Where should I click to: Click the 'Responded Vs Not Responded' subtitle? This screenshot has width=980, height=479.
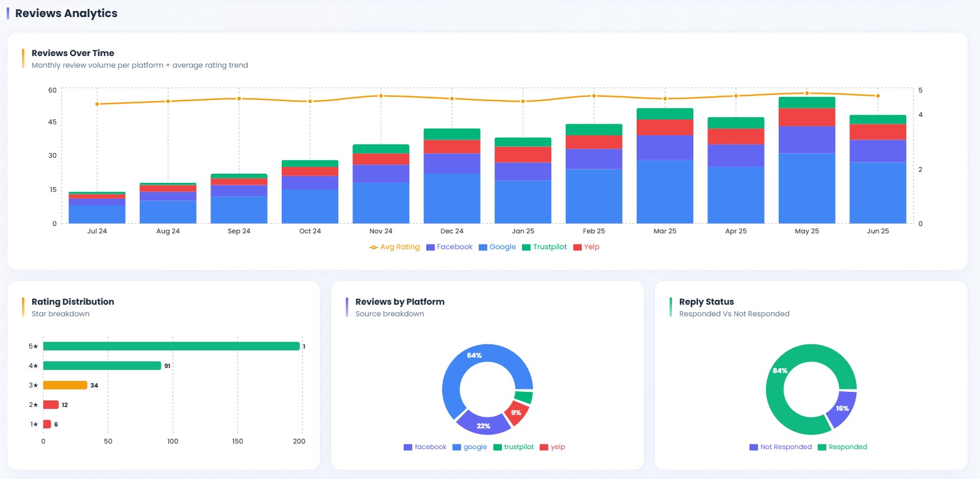point(734,314)
